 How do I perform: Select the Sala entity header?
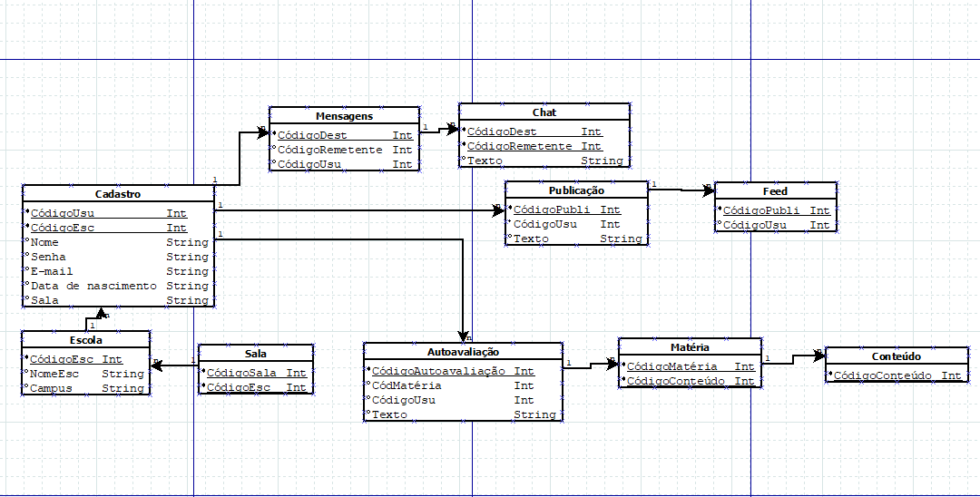click(255, 354)
